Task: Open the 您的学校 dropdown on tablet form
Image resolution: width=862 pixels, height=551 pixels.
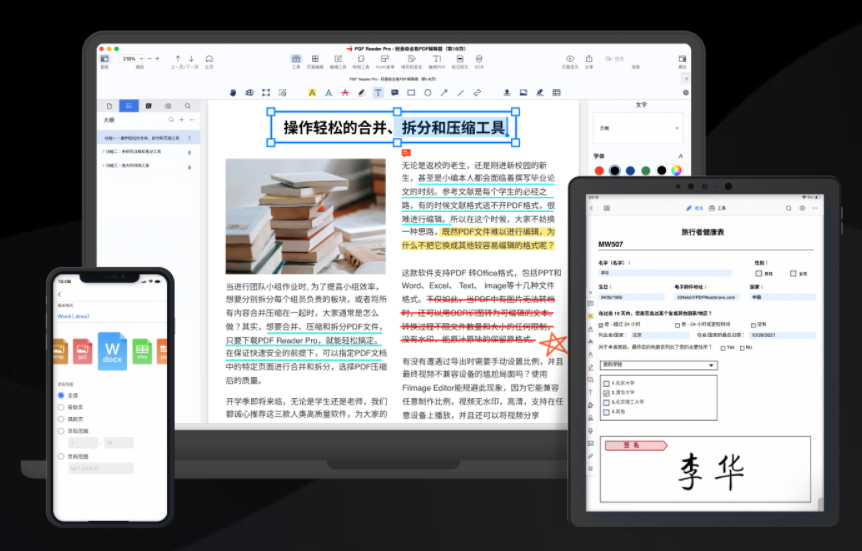Action: pos(659,365)
